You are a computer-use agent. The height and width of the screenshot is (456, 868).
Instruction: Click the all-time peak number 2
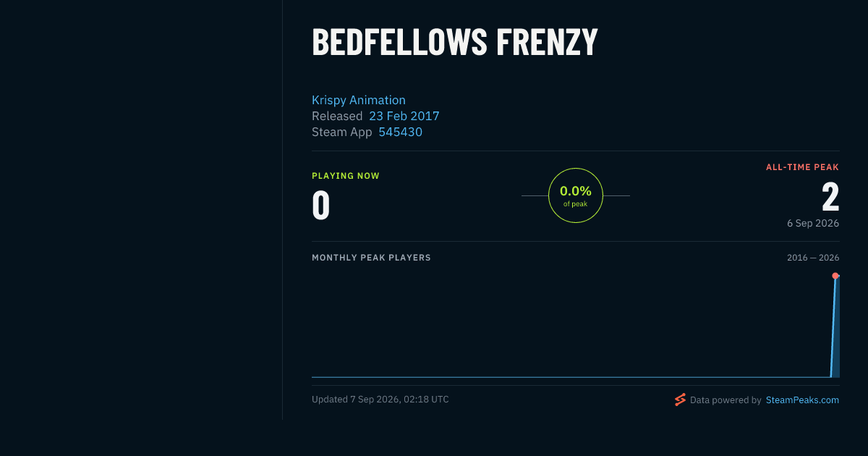pos(830,197)
